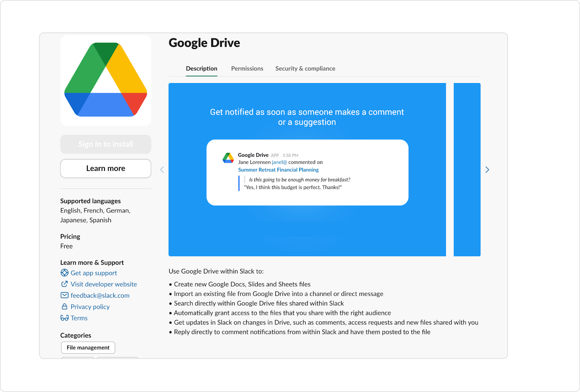Select the File management category tag

[x=88, y=347]
